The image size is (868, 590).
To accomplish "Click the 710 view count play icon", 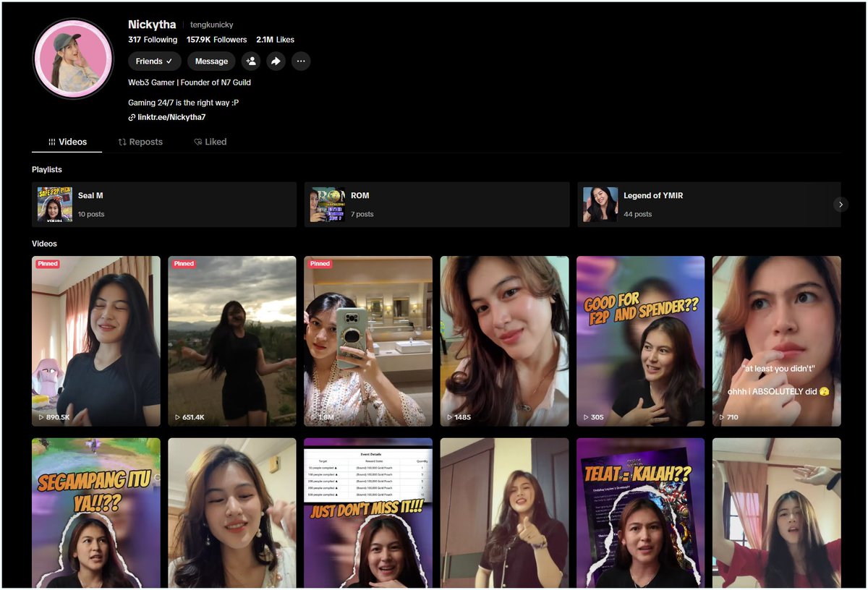I will click(723, 417).
